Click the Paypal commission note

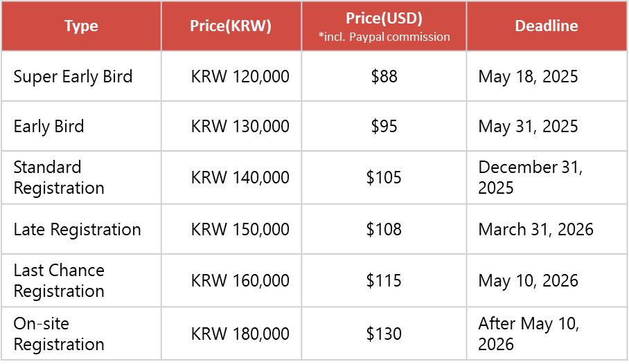tap(384, 37)
